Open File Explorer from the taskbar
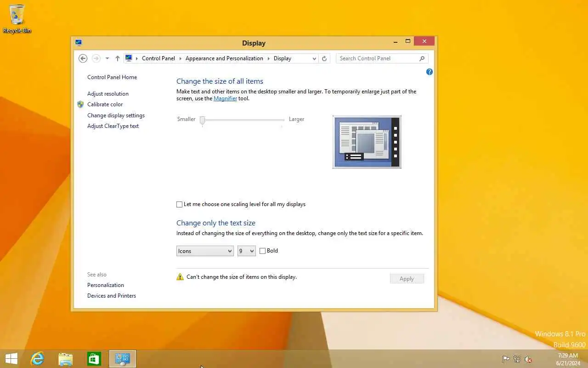The width and height of the screenshot is (588, 368). tap(66, 359)
